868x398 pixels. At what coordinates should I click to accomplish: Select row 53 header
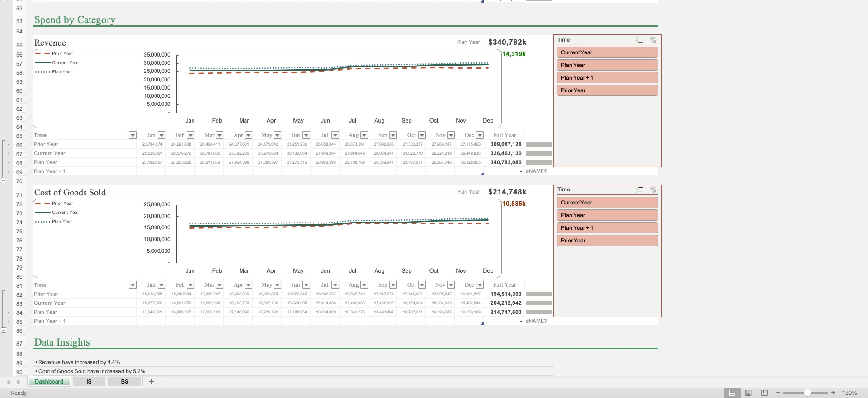[19, 21]
